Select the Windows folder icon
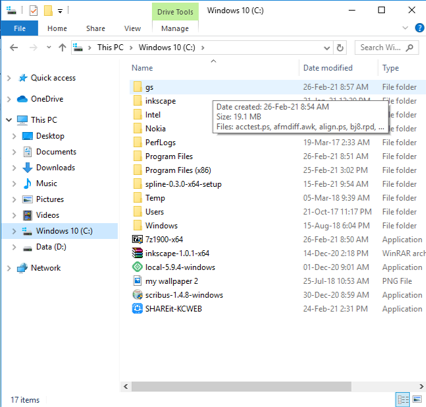 137,225
